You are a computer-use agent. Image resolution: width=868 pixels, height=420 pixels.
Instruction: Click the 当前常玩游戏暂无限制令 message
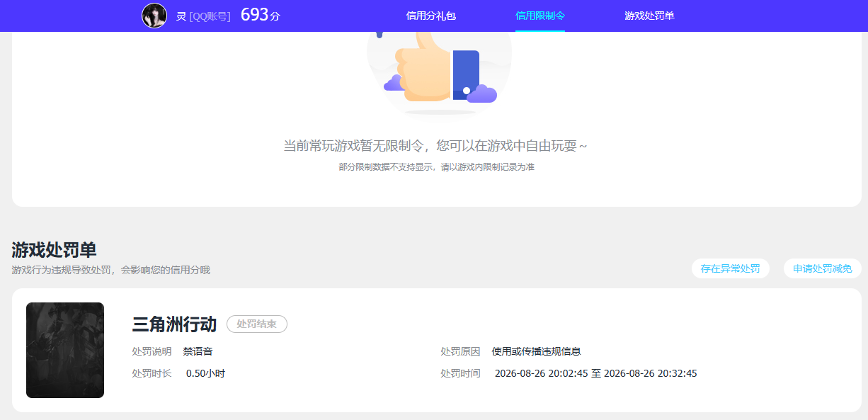(435, 146)
